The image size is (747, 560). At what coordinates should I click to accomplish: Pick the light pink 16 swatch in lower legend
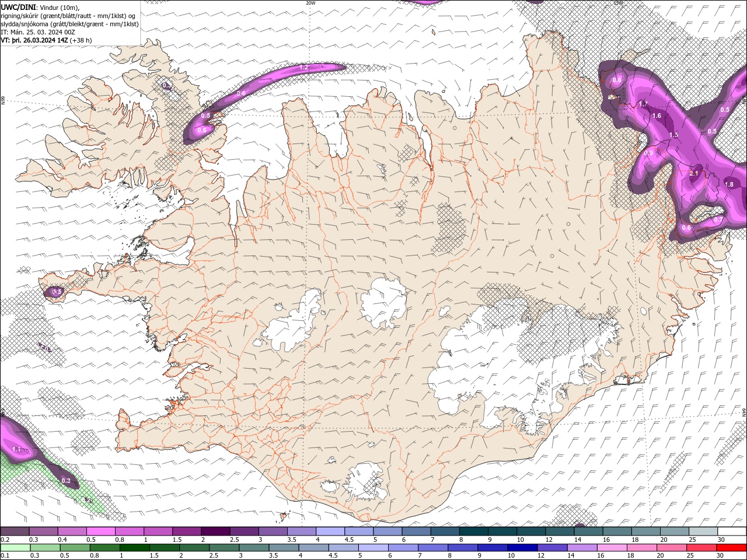[x=612, y=548]
